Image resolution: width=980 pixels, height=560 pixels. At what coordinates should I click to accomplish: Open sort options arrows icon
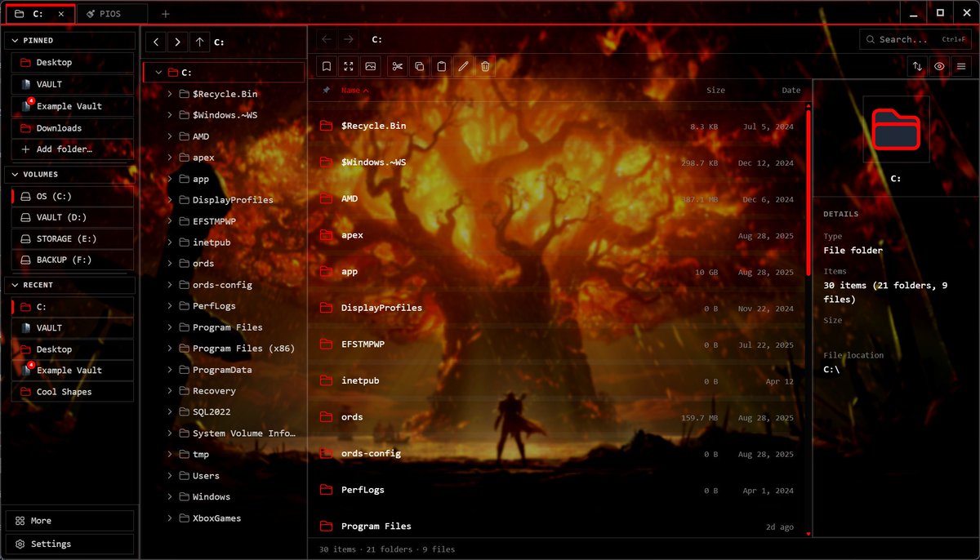point(917,66)
